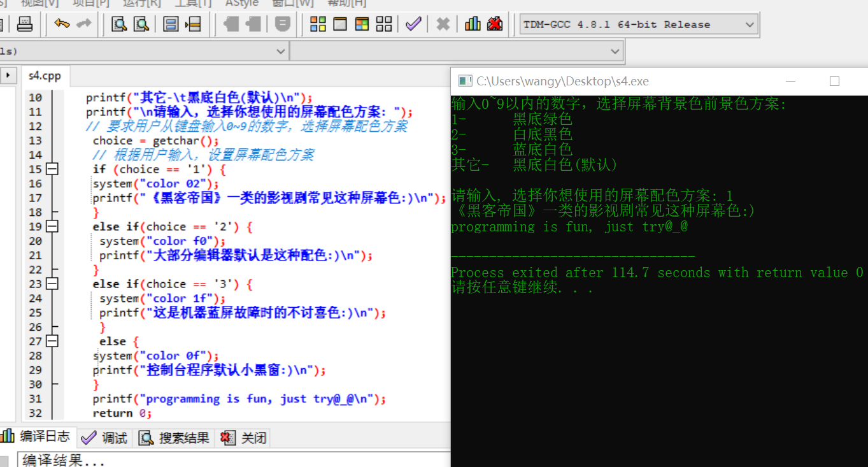This screenshot has height=467, width=868.
Task: Click console text 请按任意键继续. . .
Action: pos(522,288)
